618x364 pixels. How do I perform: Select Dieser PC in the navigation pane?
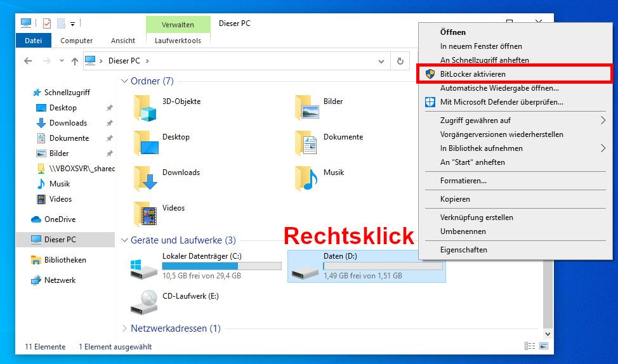[x=65, y=240]
